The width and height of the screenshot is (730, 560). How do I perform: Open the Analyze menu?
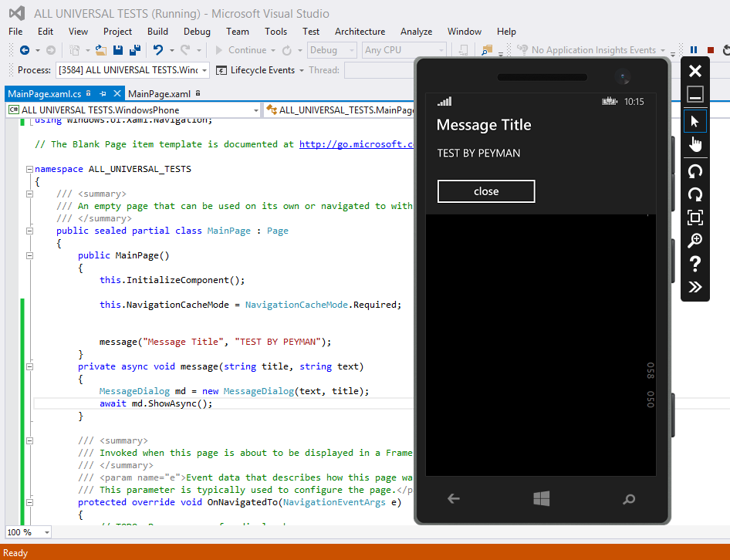pyautogui.click(x=416, y=31)
